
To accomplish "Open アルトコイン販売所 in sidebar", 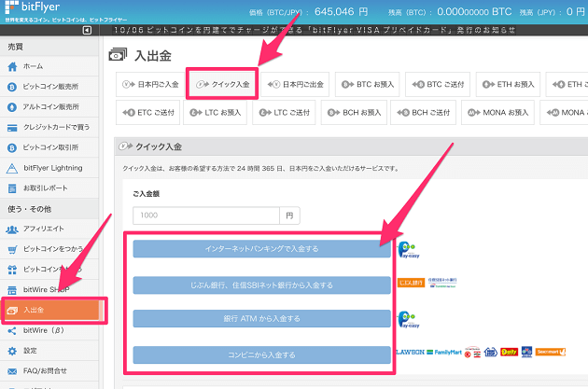I will coord(49,107).
